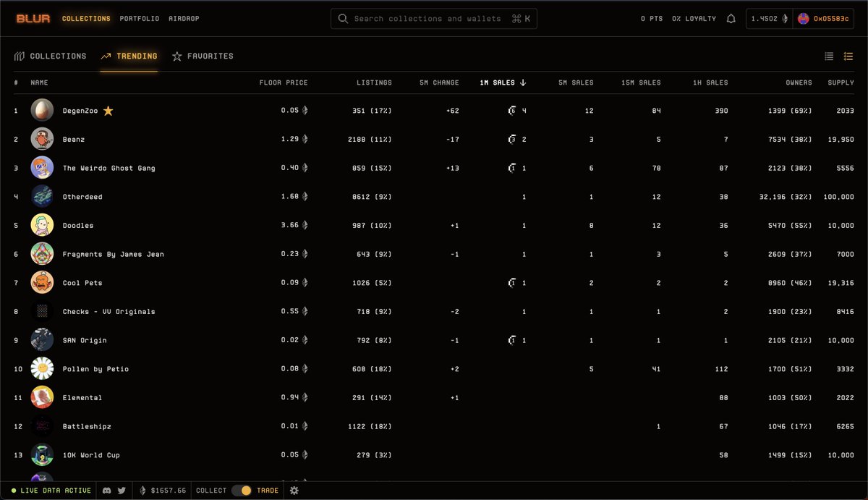Sort by Floor Price column

click(284, 82)
